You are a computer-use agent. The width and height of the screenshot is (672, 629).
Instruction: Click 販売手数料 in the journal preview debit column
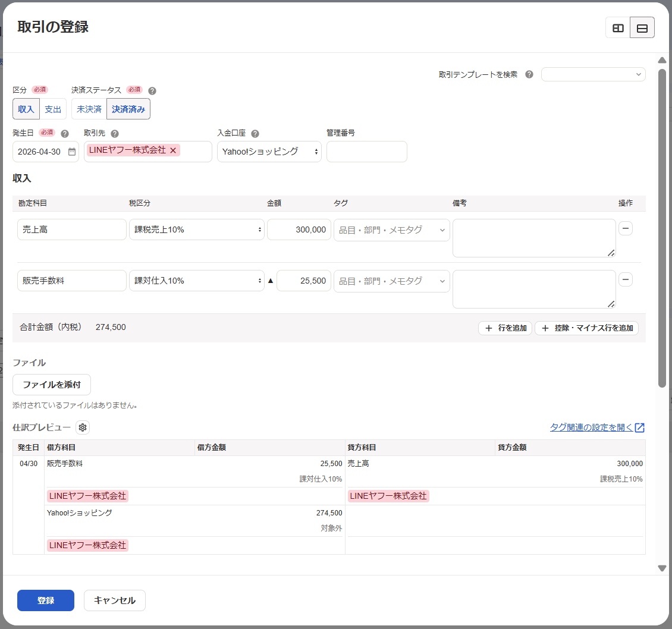pyautogui.click(x=65, y=464)
